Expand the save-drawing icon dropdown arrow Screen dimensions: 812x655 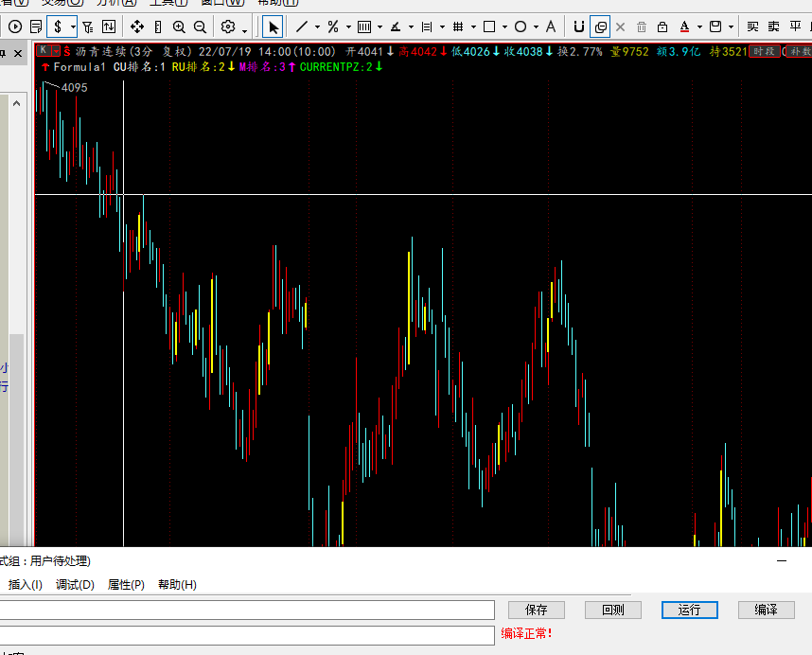[731, 27]
